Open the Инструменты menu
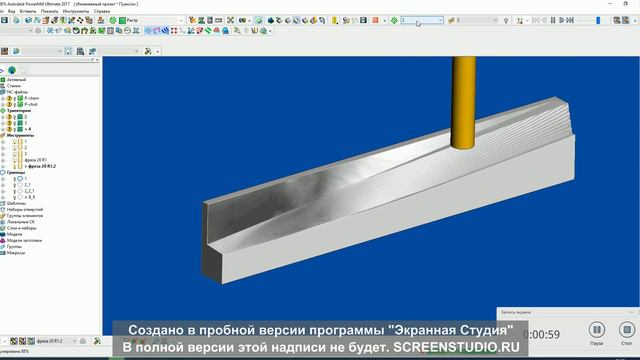The width and height of the screenshot is (640, 360). (x=76, y=11)
